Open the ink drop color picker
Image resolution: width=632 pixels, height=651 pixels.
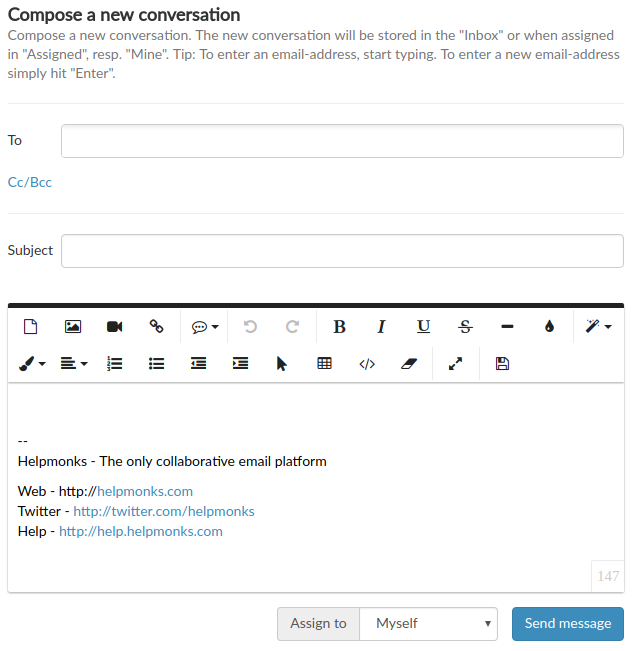pos(549,326)
